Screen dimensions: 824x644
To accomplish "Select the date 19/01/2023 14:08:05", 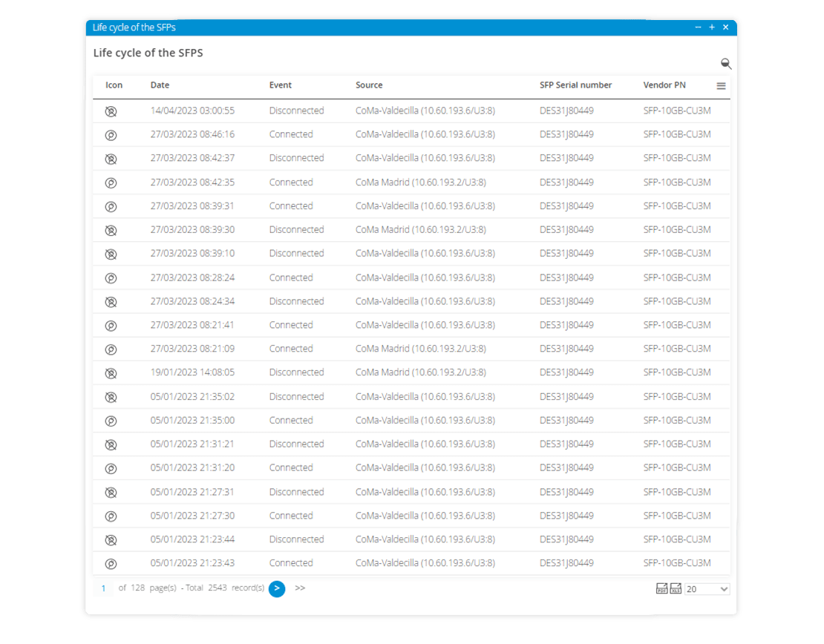I will click(x=192, y=372).
